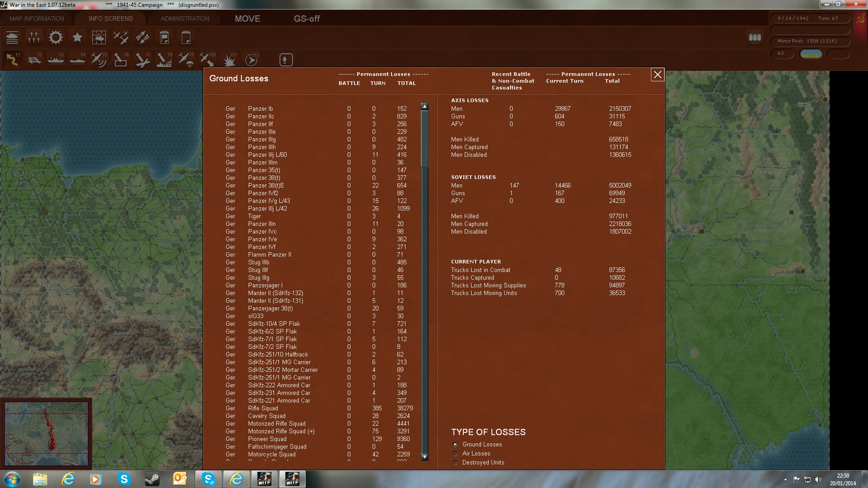The height and width of the screenshot is (488, 868).
Task: Click the date and turn display
Action: click(809, 19)
